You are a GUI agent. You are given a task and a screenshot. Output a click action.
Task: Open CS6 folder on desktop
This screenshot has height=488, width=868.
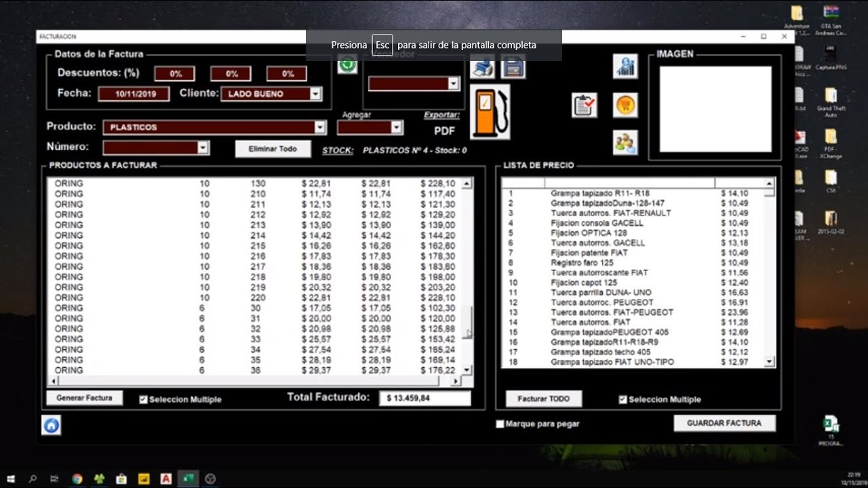[x=831, y=181]
